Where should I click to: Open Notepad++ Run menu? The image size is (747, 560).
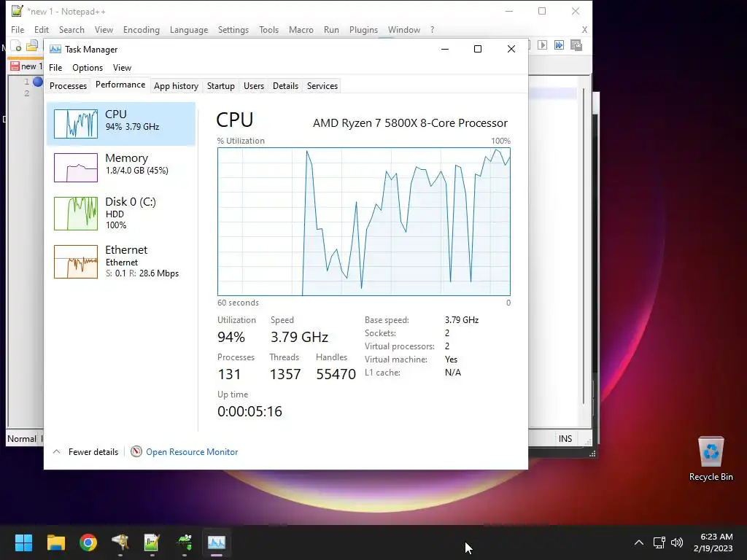(331, 29)
